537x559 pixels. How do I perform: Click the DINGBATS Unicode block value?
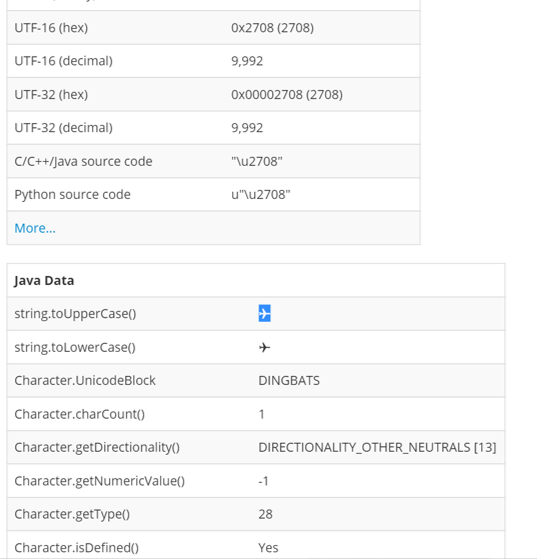(x=289, y=381)
